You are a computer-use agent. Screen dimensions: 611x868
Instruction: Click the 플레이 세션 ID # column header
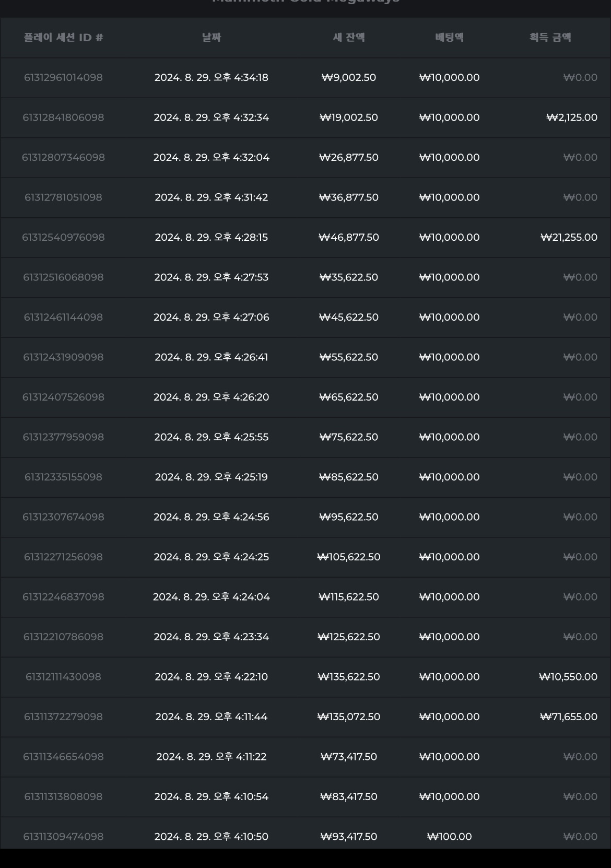pos(63,38)
